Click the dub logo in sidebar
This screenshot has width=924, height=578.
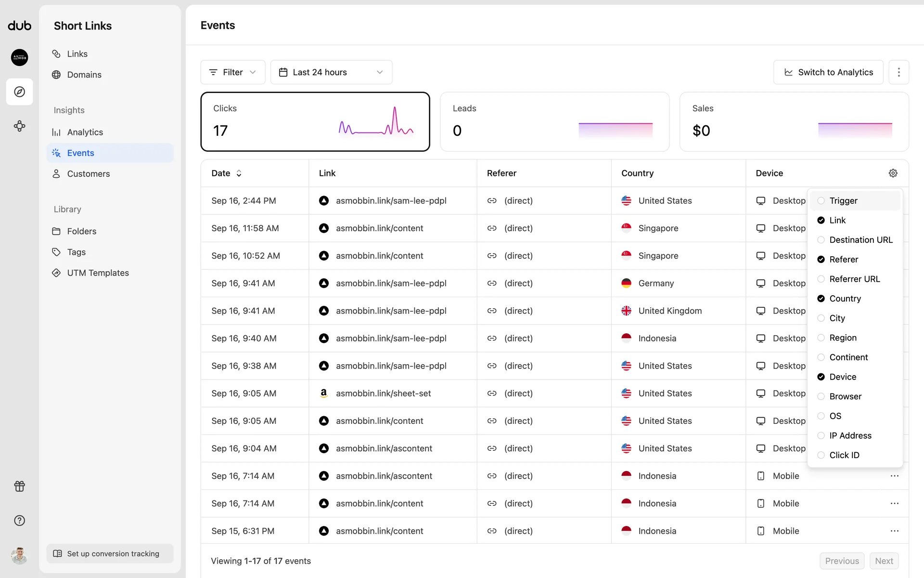tap(19, 26)
